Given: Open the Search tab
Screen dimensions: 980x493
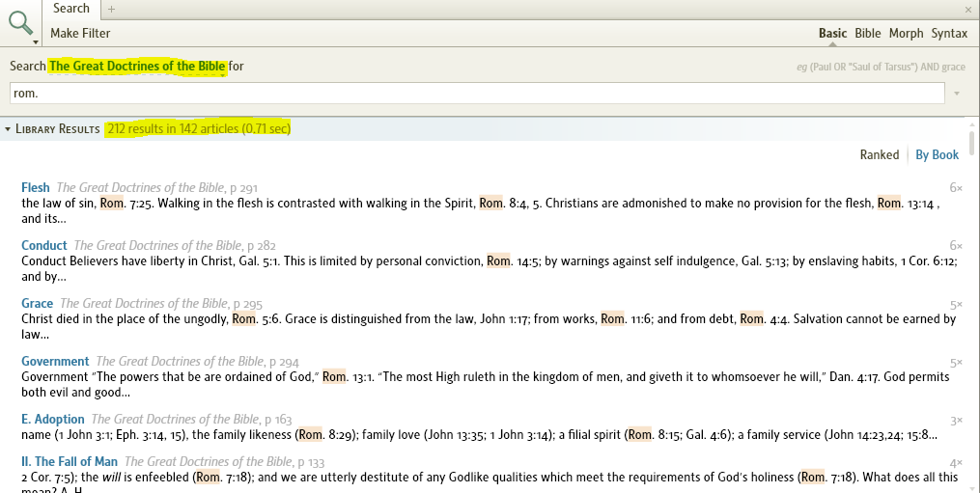Looking at the screenshot, I should [71, 9].
